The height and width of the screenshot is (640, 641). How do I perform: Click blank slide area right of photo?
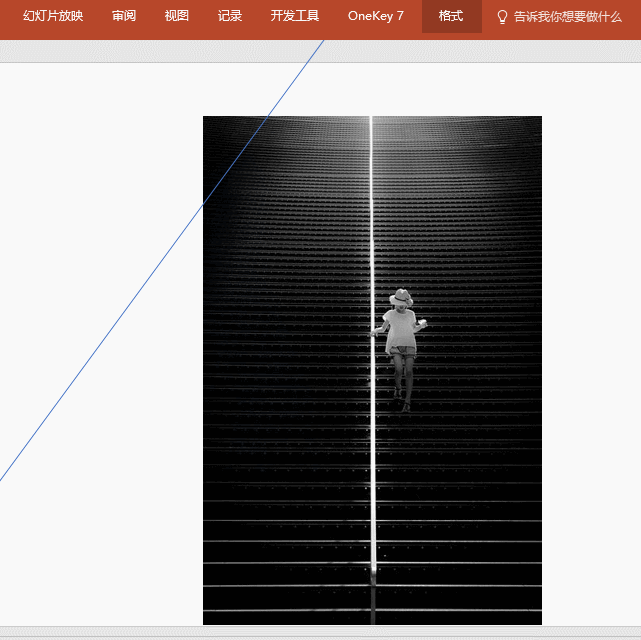pos(590,350)
